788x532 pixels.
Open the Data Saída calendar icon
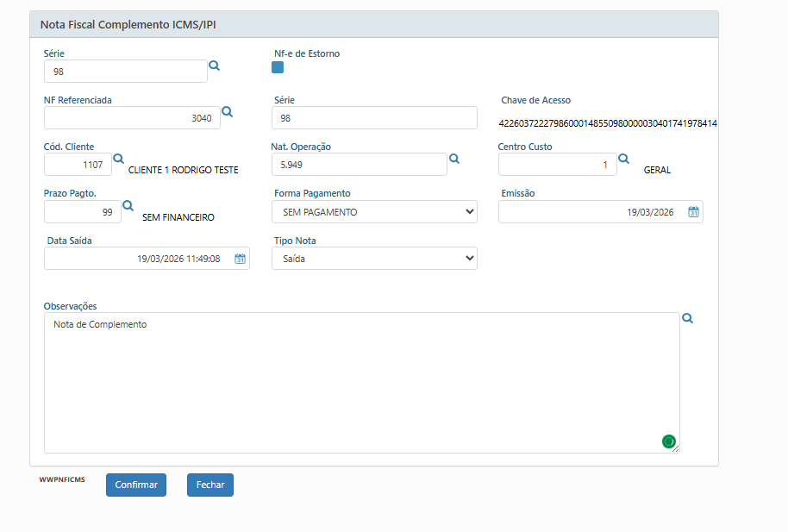point(240,259)
